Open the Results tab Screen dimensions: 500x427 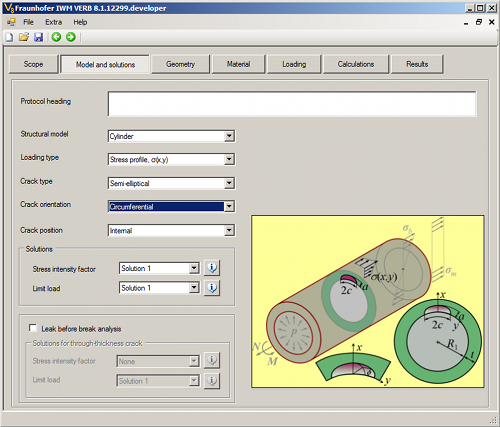(417, 64)
